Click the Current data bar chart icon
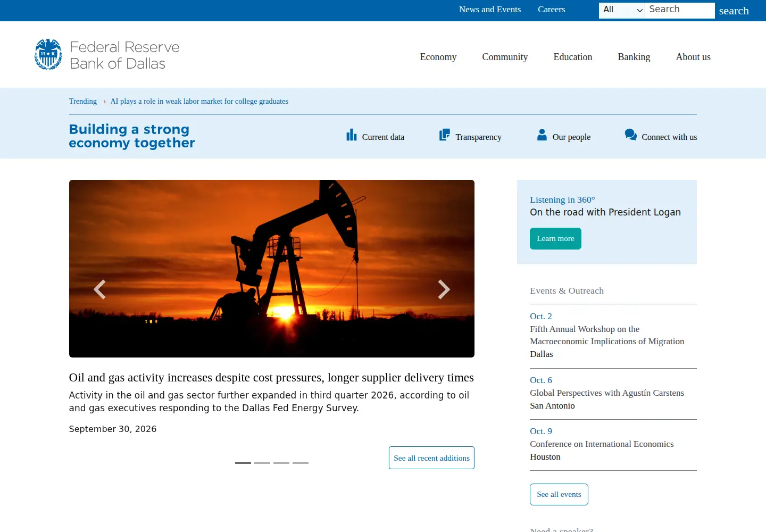The width and height of the screenshot is (766, 532). coord(352,135)
